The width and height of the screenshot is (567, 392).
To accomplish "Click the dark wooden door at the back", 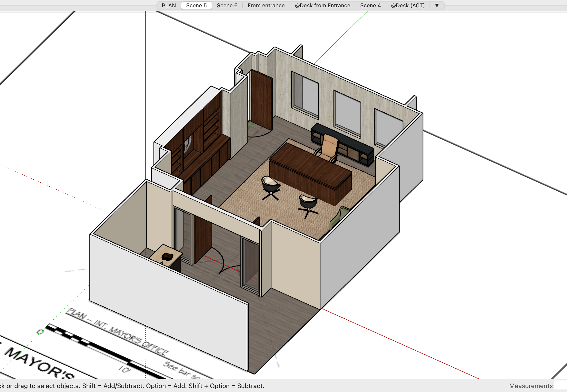I will click(x=262, y=101).
